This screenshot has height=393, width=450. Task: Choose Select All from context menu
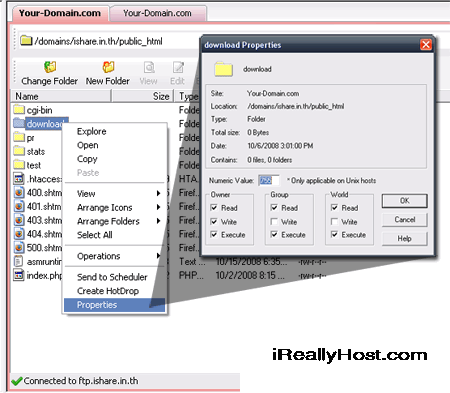pyautogui.click(x=114, y=235)
